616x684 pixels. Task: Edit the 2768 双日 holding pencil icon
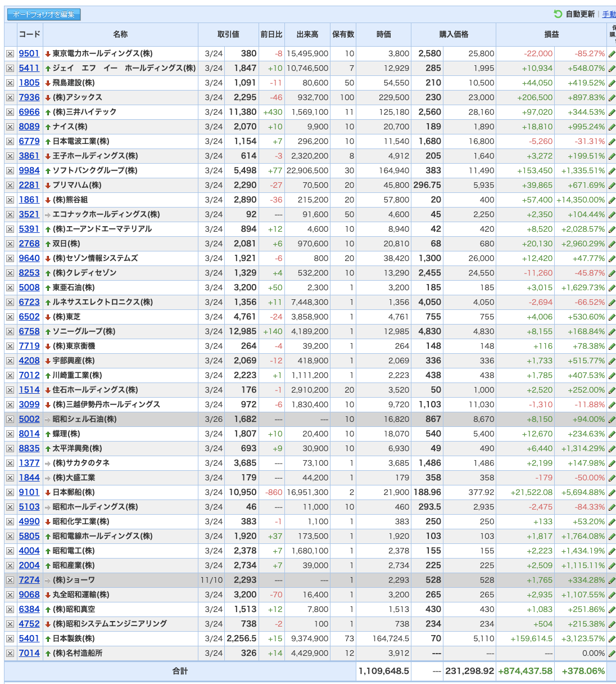pos(612,244)
